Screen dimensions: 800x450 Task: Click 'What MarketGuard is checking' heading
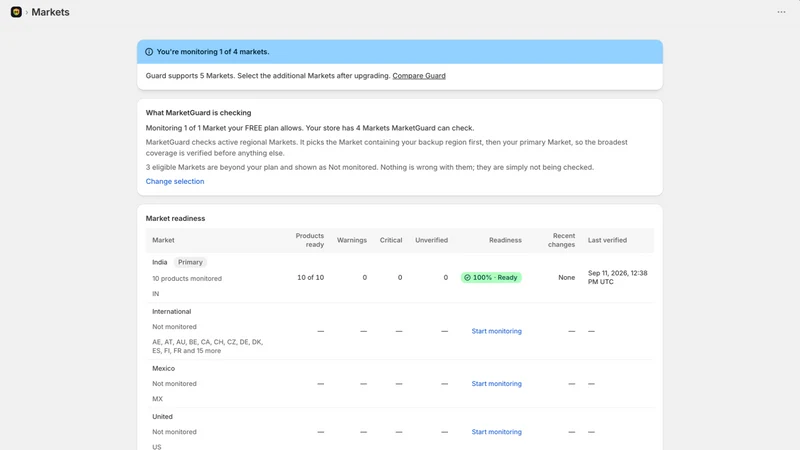(198, 113)
